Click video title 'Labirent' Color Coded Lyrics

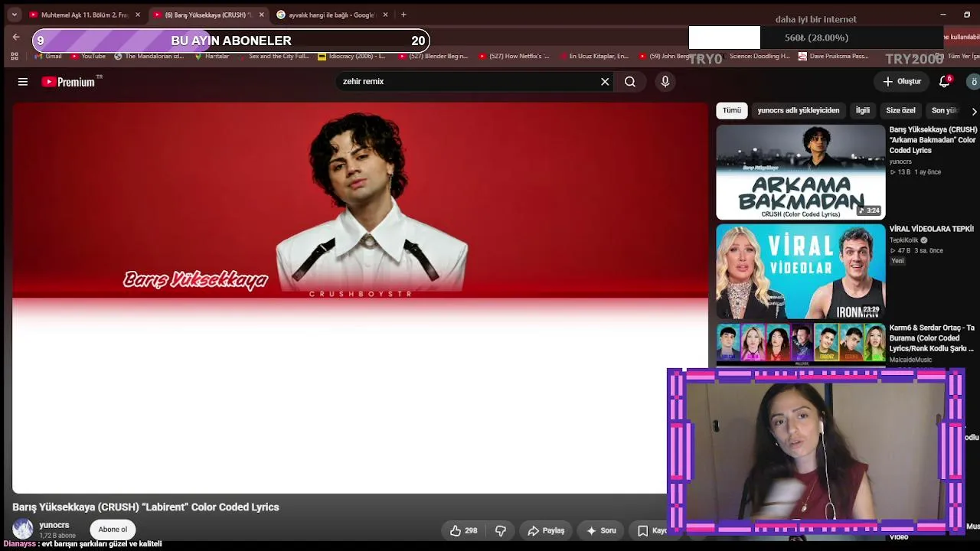(x=145, y=507)
